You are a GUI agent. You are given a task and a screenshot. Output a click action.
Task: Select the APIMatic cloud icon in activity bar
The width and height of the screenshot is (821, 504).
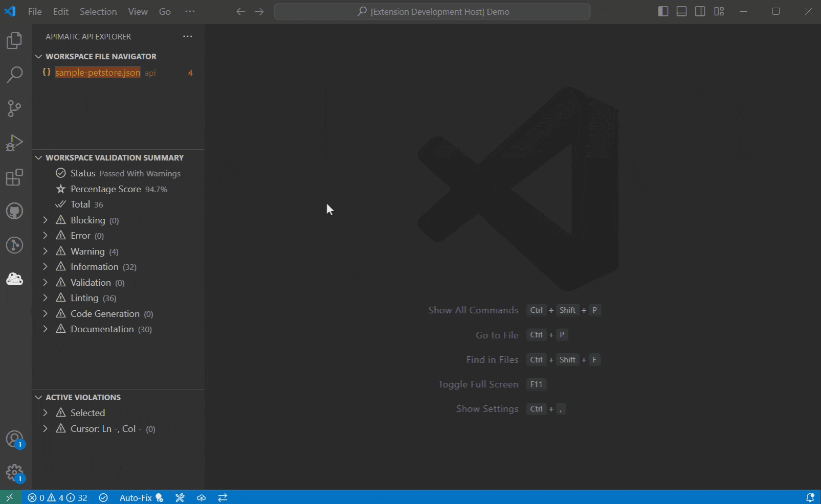point(14,279)
